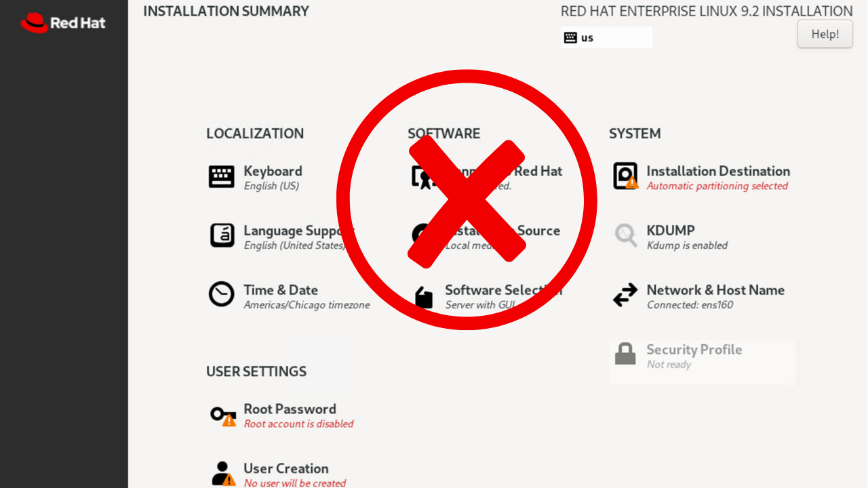Click the KDUMP magnifier icon
The width and height of the screenshot is (868, 488).
click(x=625, y=236)
